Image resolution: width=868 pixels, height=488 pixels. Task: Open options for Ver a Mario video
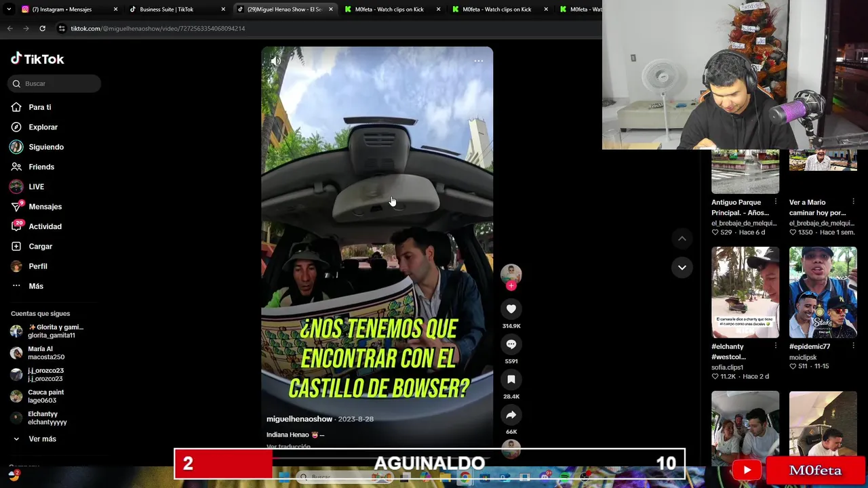click(853, 203)
